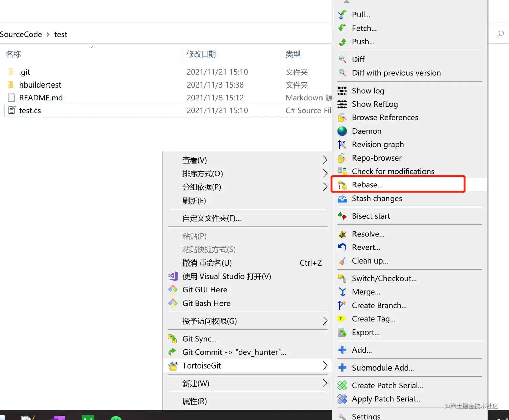Click the Submodule Add plus icon

(342, 367)
